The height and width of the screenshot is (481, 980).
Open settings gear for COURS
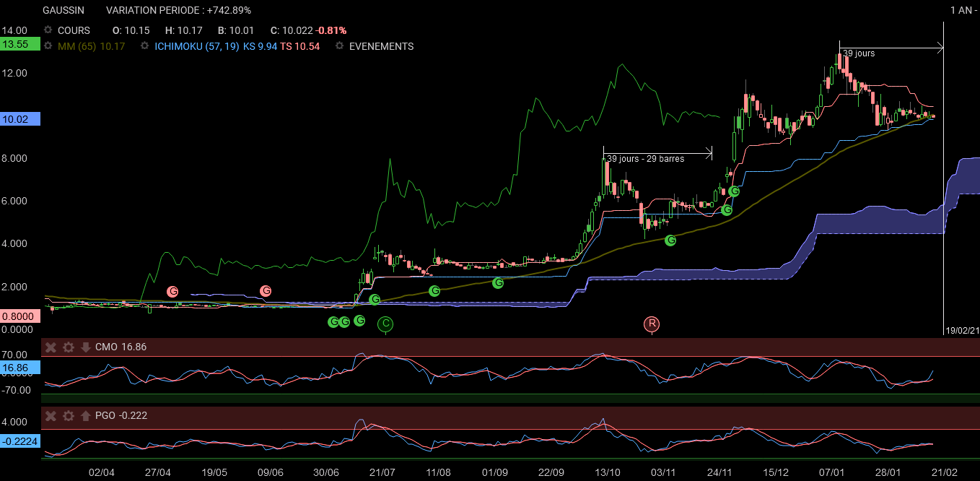point(48,30)
